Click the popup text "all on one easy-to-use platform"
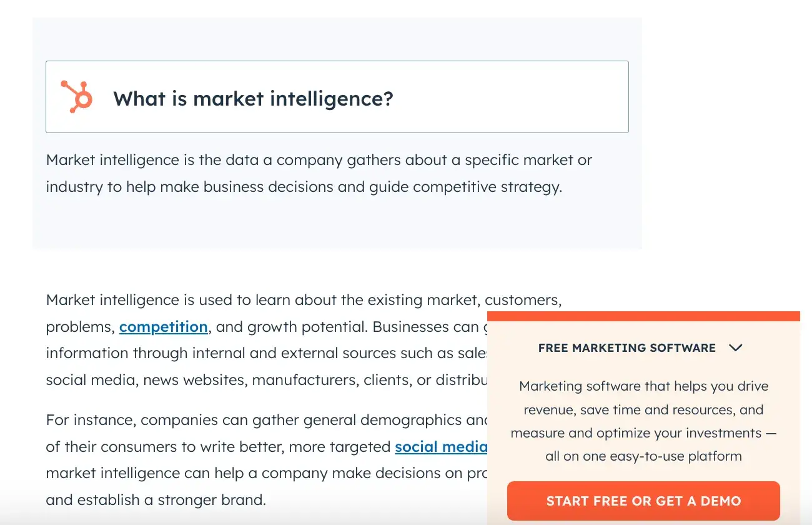 (x=643, y=456)
